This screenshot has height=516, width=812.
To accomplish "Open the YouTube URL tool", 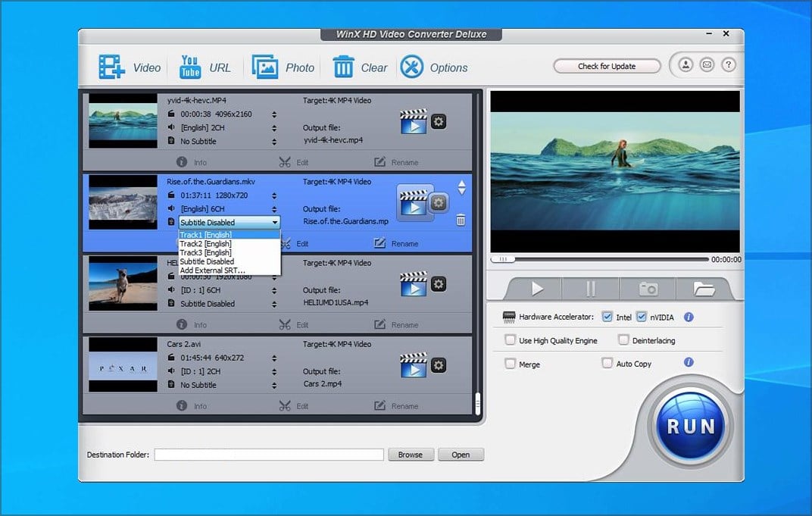I will click(x=190, y=67).
